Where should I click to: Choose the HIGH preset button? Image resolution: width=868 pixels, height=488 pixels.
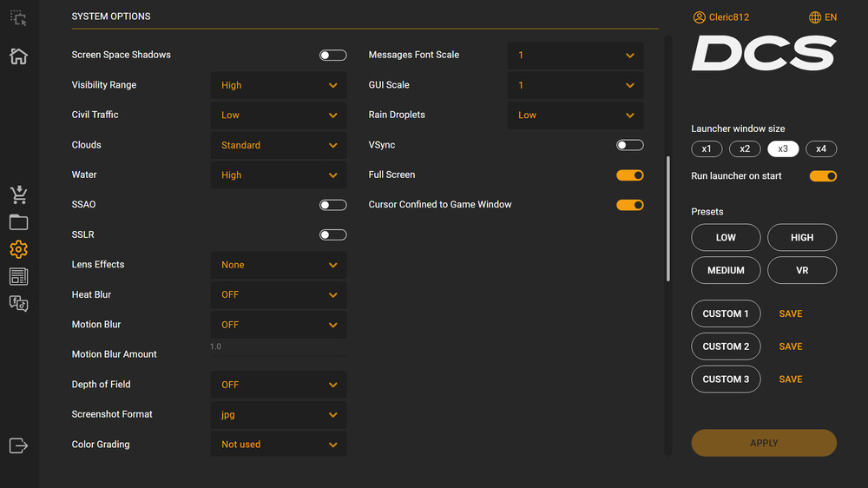coord(802,237)
